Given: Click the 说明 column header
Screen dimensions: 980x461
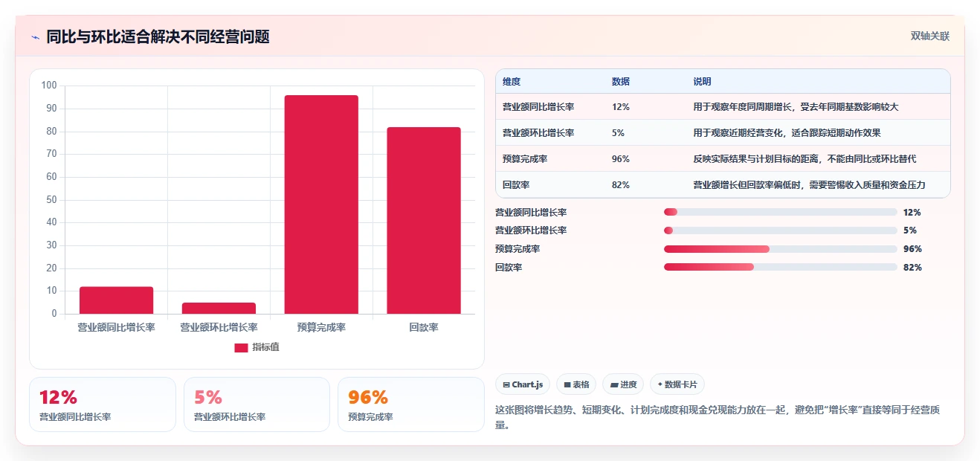Looking at the screenshot, I should pyautogui.click(x=703, y=81).
